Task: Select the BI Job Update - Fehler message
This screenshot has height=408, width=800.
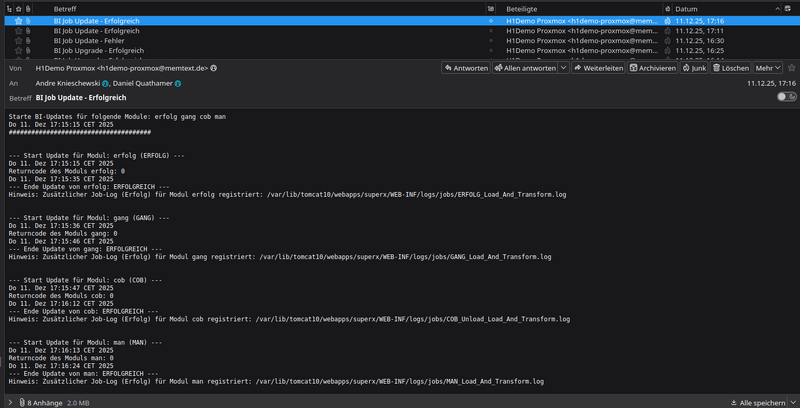Action: [95, 41]
